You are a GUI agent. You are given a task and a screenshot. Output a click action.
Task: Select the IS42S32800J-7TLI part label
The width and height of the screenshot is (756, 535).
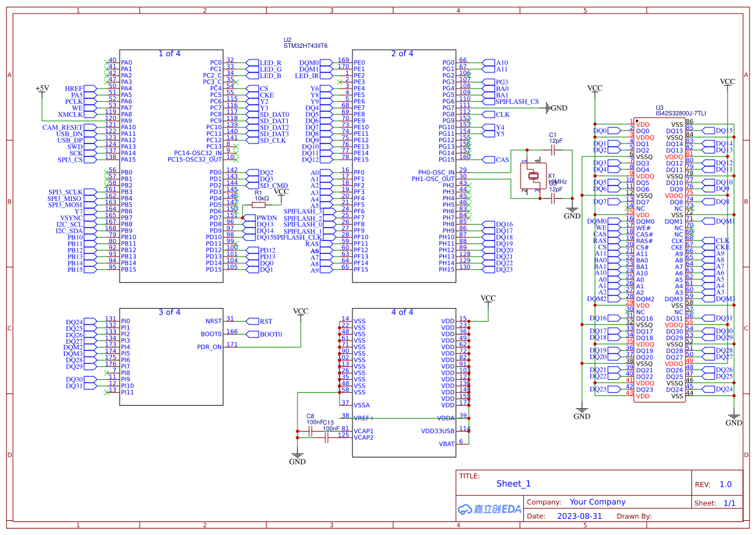[680, 114]
